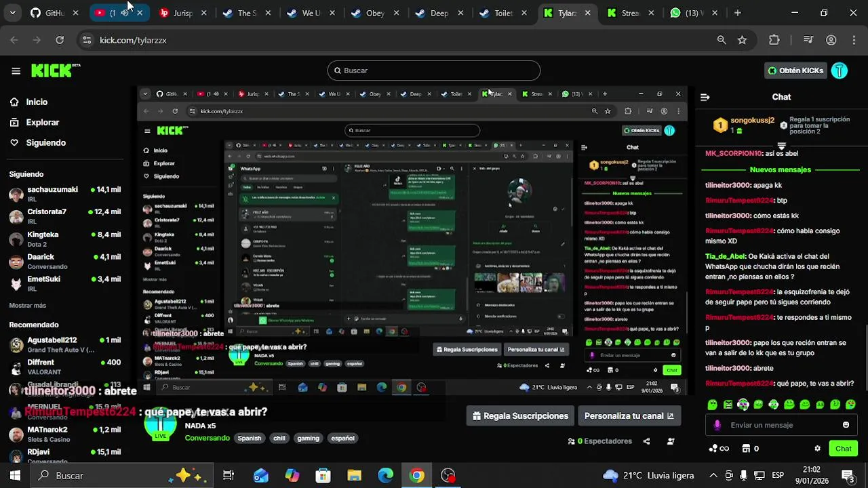
Task: Open the Kick hamburger sidebar menu
Action: 16,70
